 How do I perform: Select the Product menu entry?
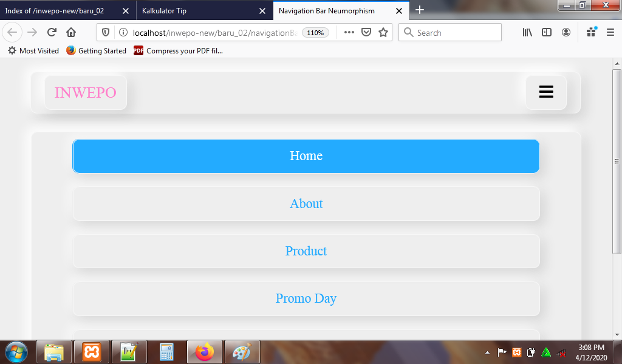click(x=306, y=251)
